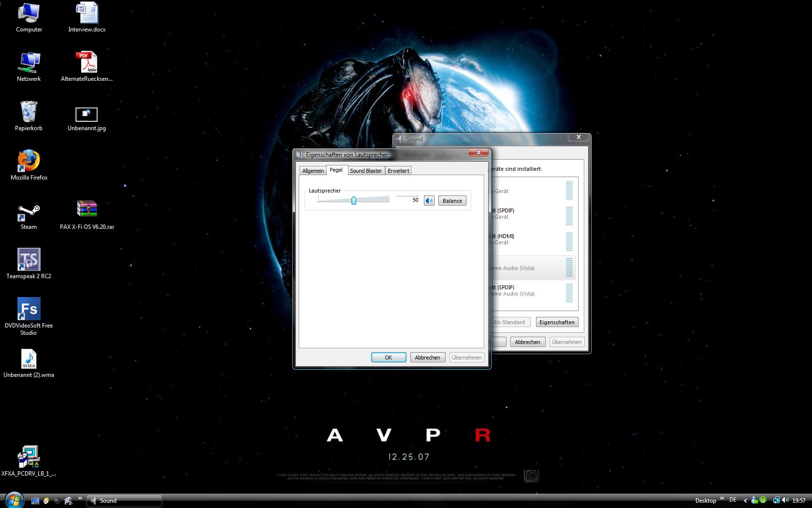The height and width of the screenshot is (508, 812).
Task: Expand the Desktop toolbar chevron
Action: pyautogui.click(x=722, y=498)
